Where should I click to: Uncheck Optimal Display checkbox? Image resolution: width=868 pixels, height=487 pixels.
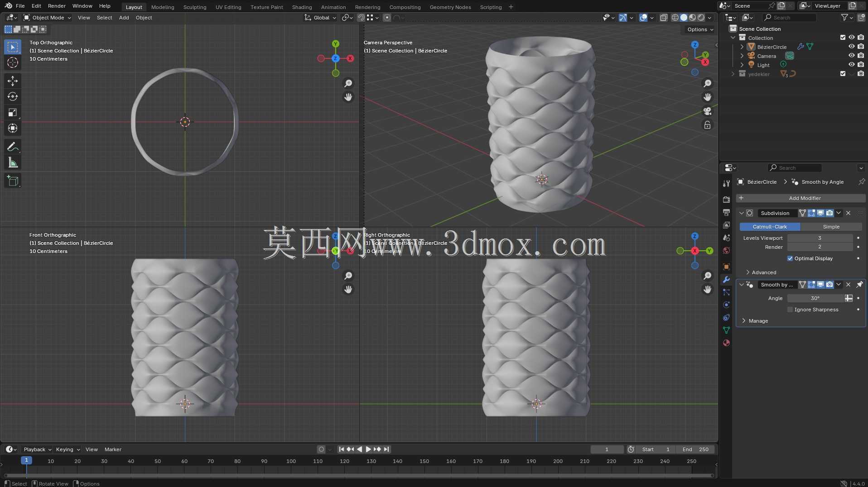[x=790, y=258]
